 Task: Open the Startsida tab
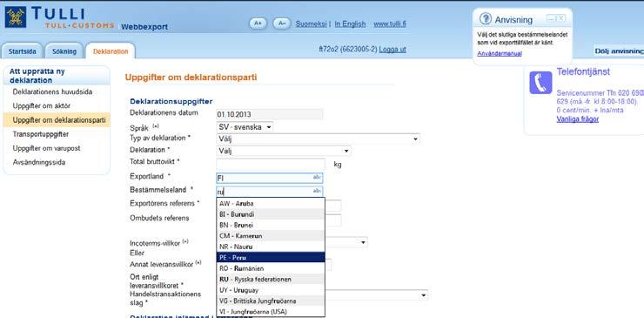22,51
